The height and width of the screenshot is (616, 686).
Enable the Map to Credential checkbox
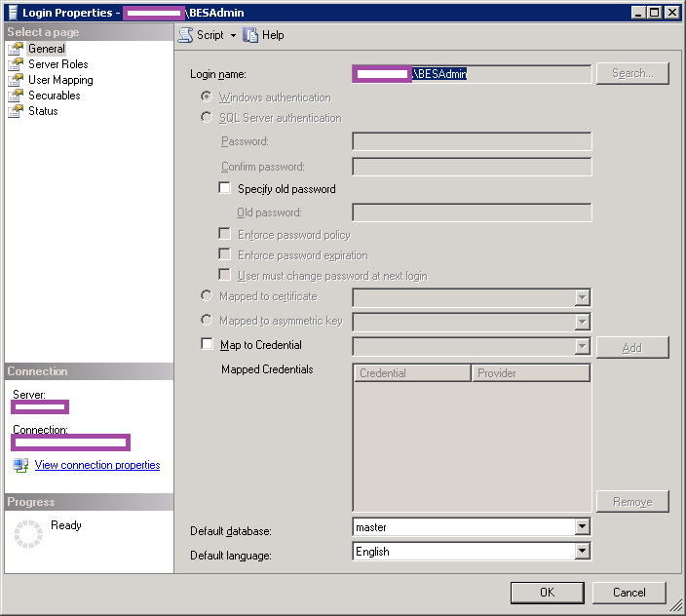(207, 343)
